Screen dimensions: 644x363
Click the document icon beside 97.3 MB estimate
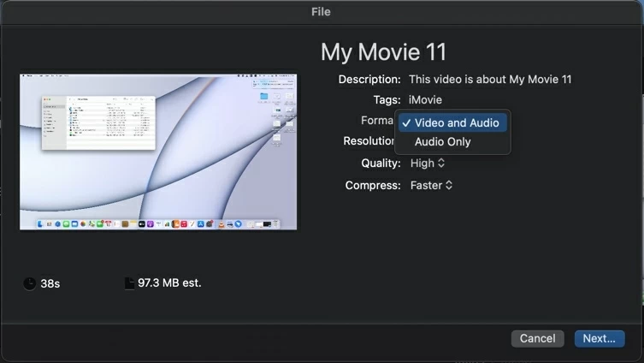tap(130, 283)
